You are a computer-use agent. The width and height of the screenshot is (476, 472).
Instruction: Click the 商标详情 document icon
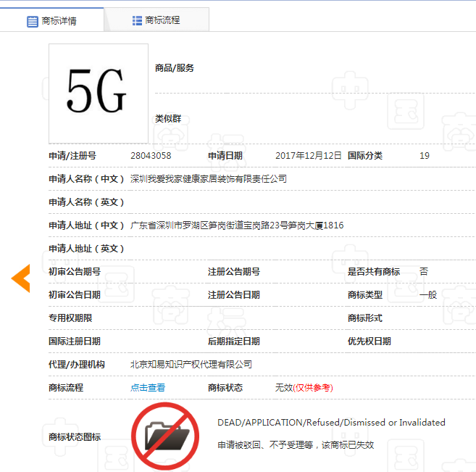(x=32, y=22)
